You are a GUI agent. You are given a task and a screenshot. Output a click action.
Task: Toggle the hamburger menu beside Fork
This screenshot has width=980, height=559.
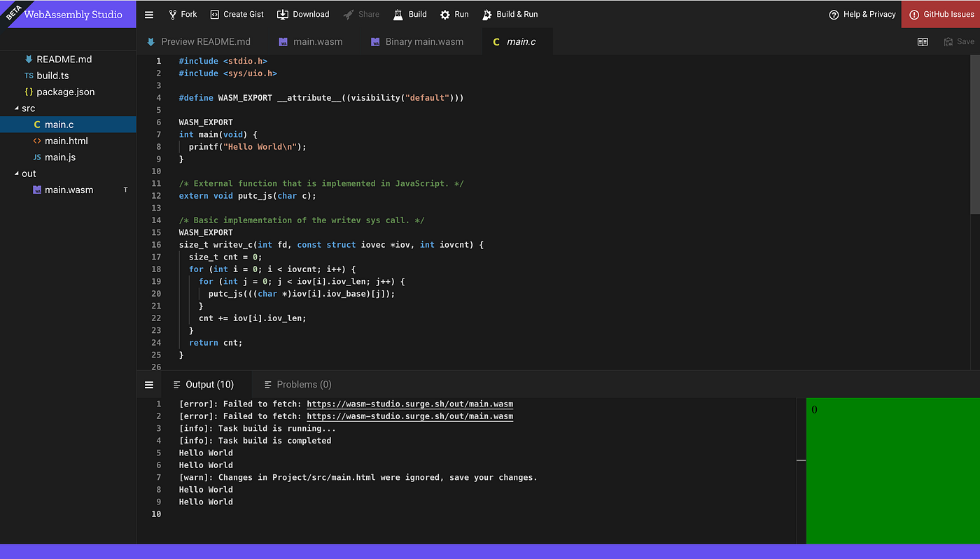point(149,14)
